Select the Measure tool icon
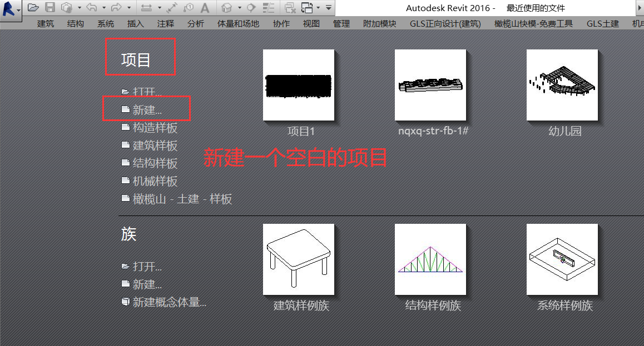Screen dimensions: 644x346 click(x=146, y=7)
